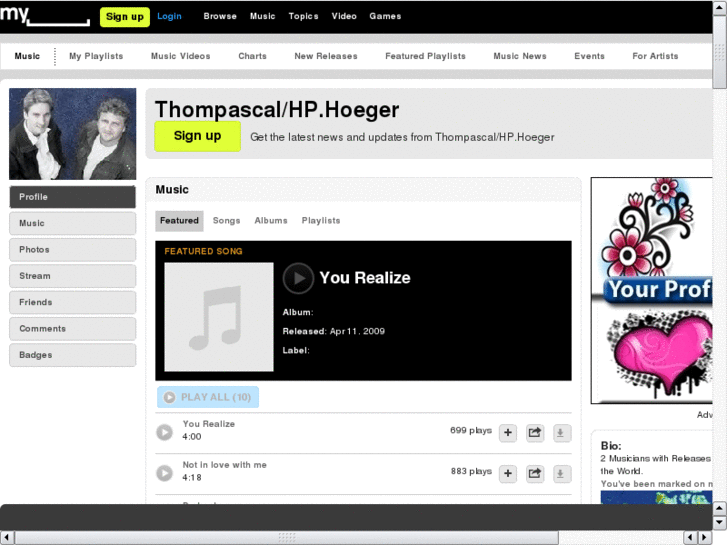Click the vertical scrollbar thumb

tap(720, 51)
